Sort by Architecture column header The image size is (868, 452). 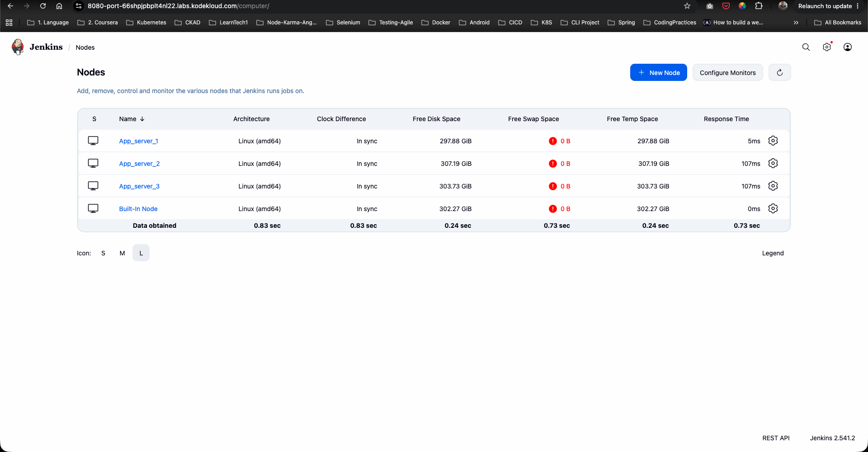251,119
